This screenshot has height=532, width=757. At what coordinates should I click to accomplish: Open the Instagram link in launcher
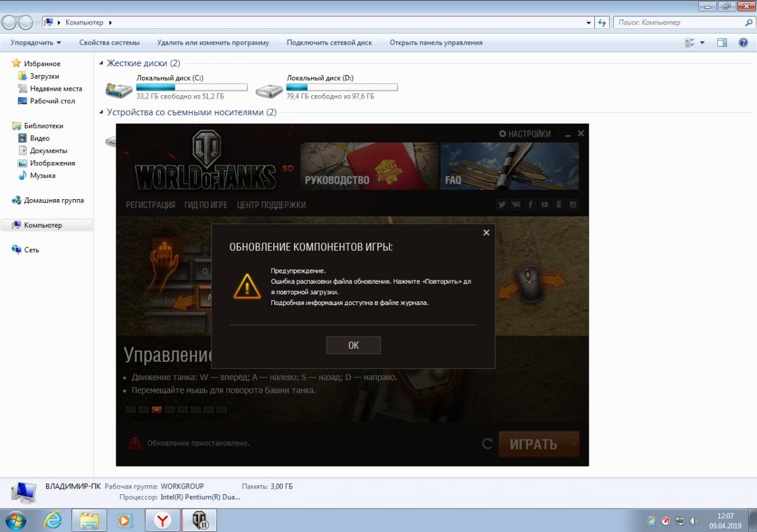(x=573, y=204)
